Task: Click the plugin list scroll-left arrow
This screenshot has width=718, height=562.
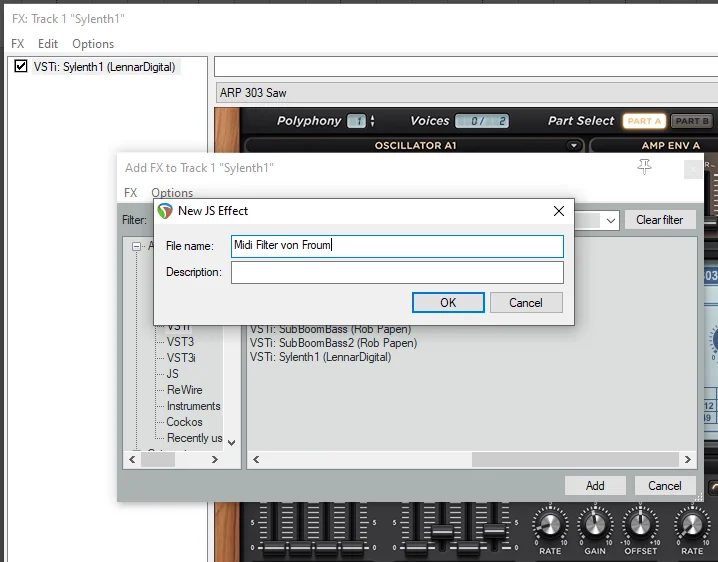Action: (256, 459)
